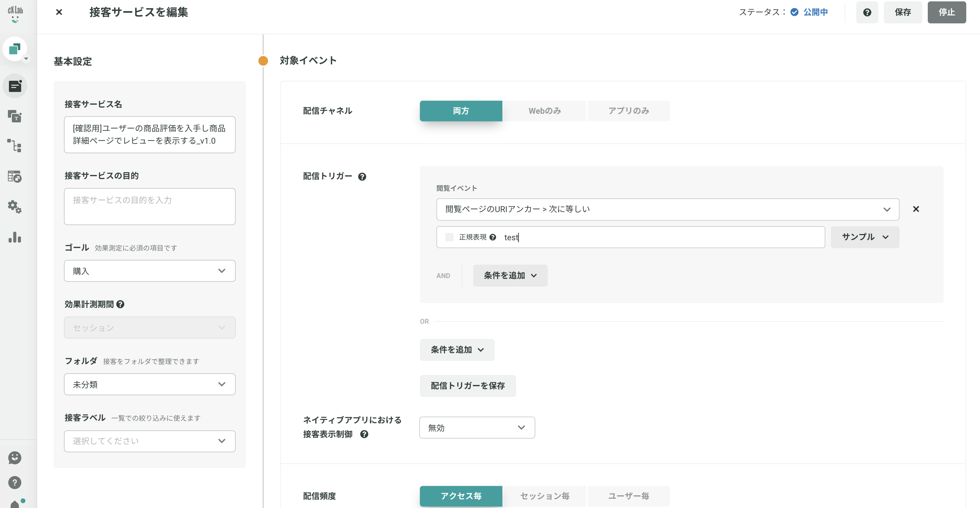Click help icon next to 正規表現

tap(493, 237)
